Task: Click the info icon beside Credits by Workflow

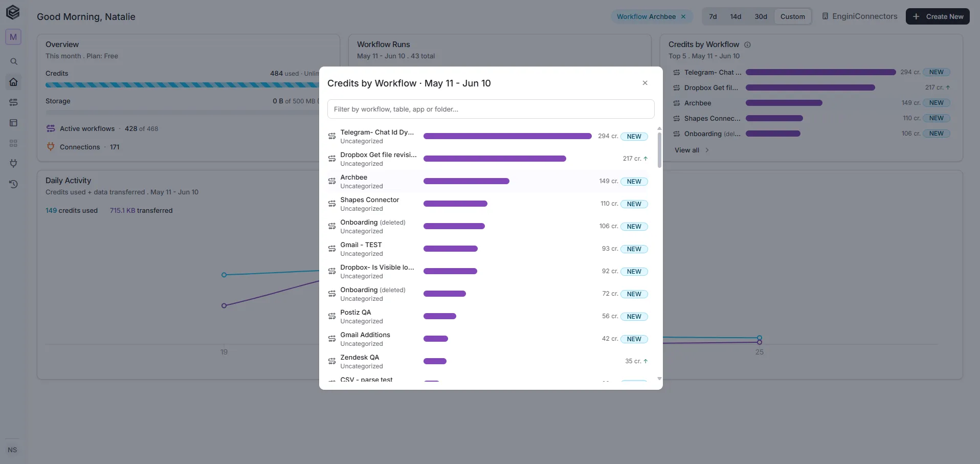Action: pyautogui.click(x=747, y=45)
